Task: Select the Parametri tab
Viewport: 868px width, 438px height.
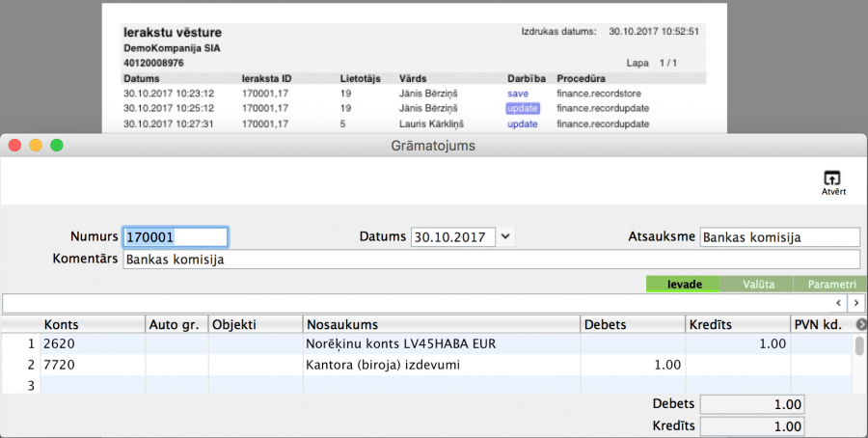Action: 830,285
